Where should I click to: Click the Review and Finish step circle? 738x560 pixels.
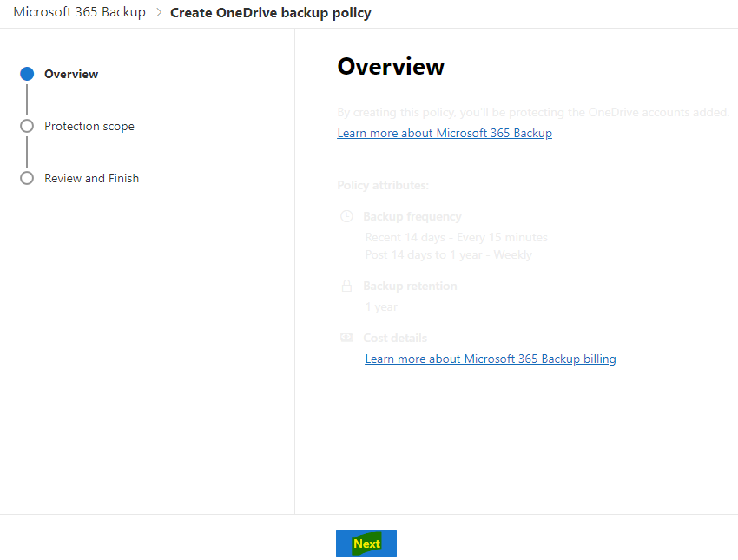pos(27,178)
